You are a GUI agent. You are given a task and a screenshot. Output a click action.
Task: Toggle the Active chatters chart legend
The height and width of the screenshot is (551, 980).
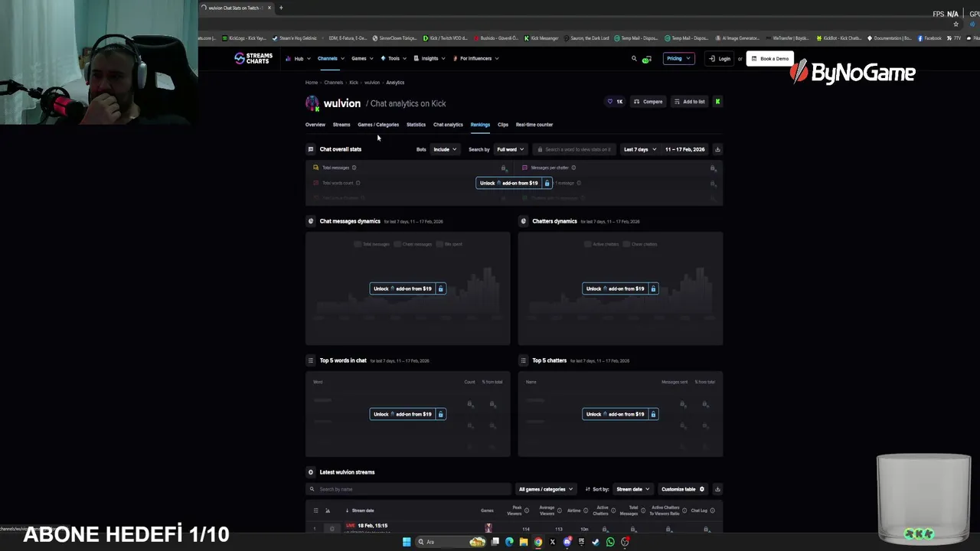click(601, 244)
